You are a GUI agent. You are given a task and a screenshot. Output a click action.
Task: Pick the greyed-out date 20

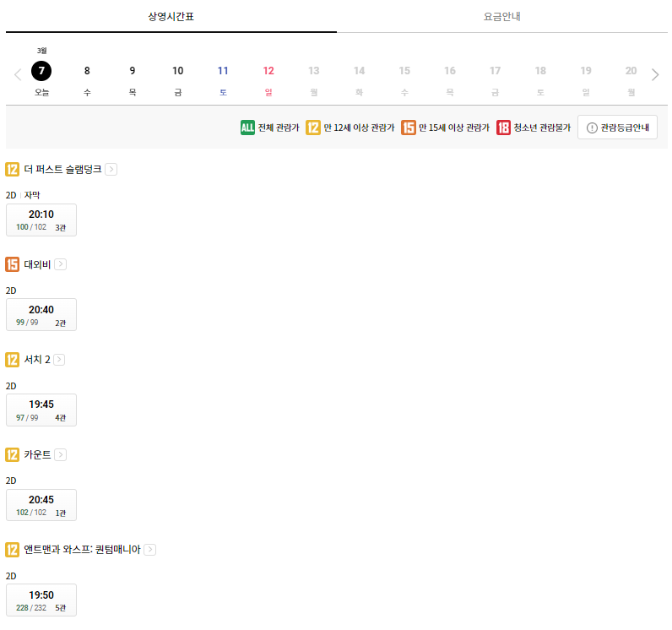(x=631, y=71)
